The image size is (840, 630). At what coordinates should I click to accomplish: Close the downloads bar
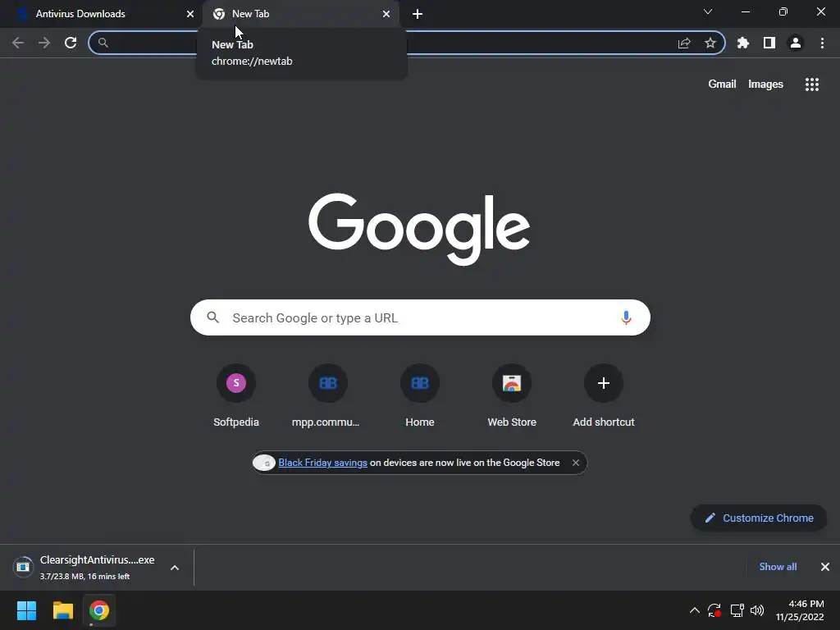pyautogui.click(x=825, y=567)
